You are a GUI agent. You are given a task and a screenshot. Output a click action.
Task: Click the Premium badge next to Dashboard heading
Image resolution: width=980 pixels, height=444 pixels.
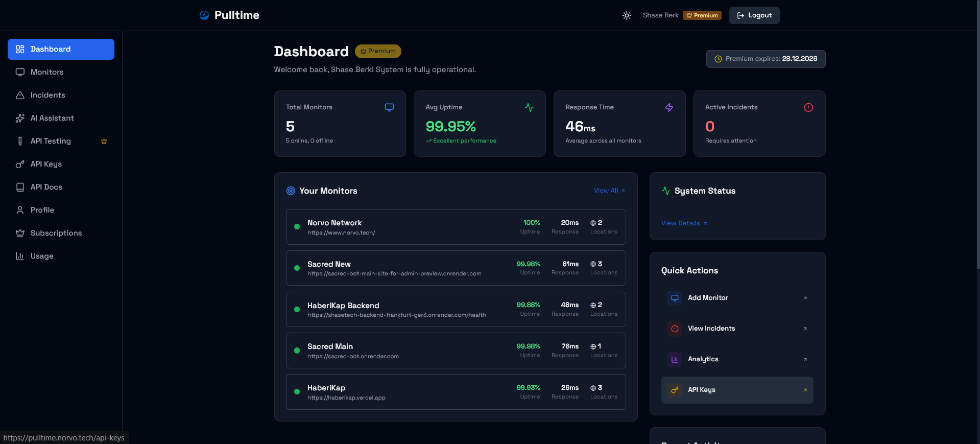tap(378, 51)
